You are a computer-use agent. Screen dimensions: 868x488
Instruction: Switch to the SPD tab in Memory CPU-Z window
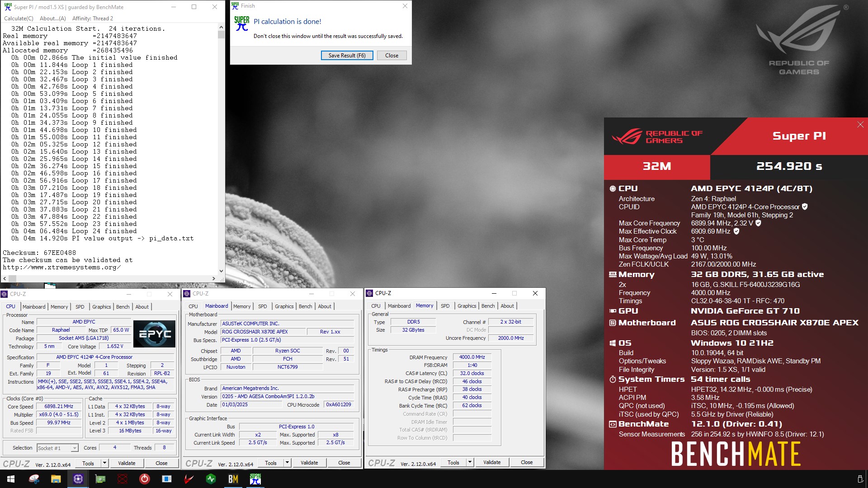click(445, 306)
